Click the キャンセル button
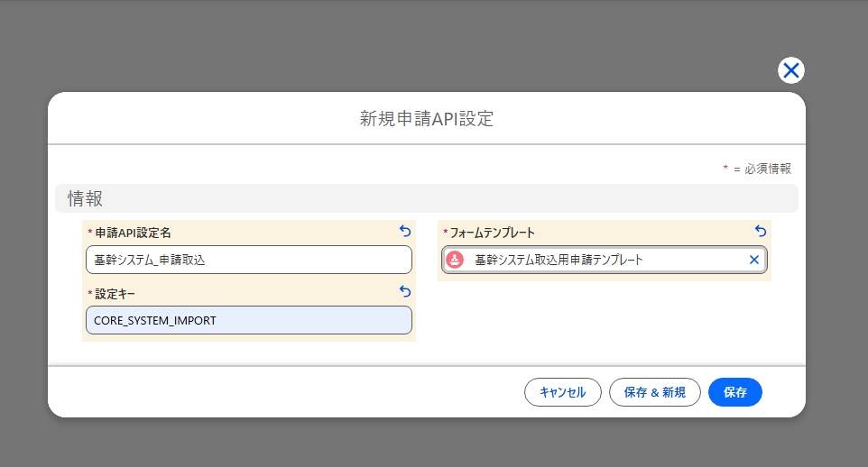This screenshot has width=868, height=467. [562, 392]
